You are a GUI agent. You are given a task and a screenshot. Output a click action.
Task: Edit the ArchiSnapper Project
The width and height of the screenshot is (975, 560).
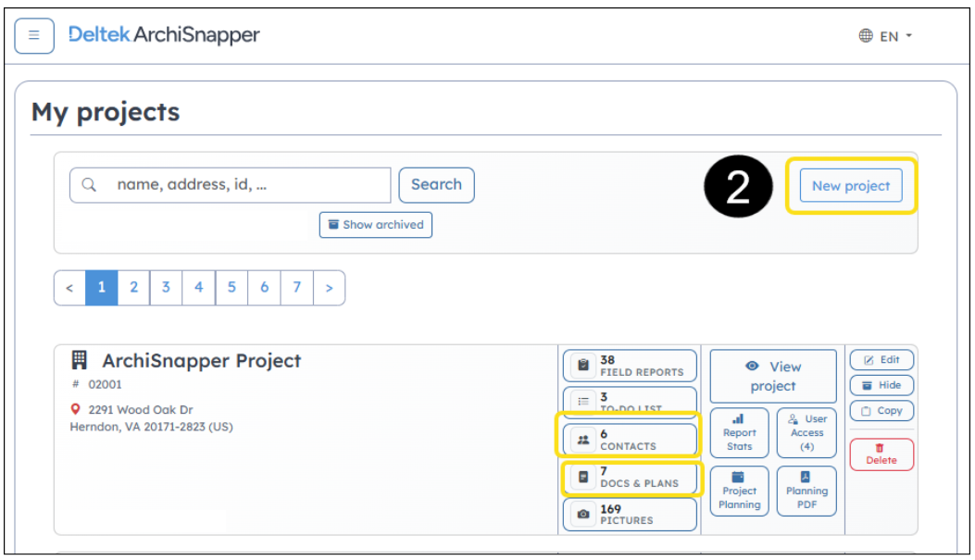pyautogui.click(x=881, y=360)
